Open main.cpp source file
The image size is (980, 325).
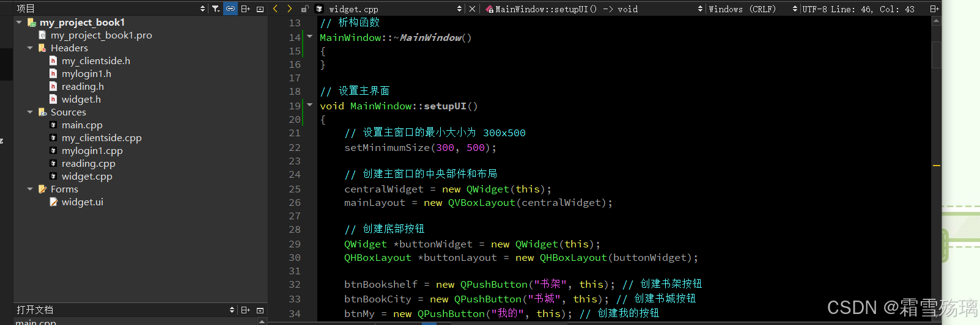82,125
